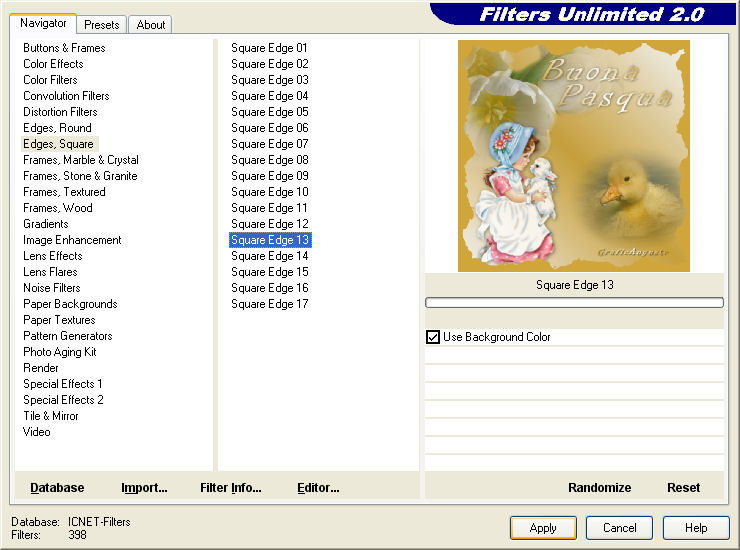This screenshot has height=550, width=740.
Task: Open the About tab
Action: (151, 25)
